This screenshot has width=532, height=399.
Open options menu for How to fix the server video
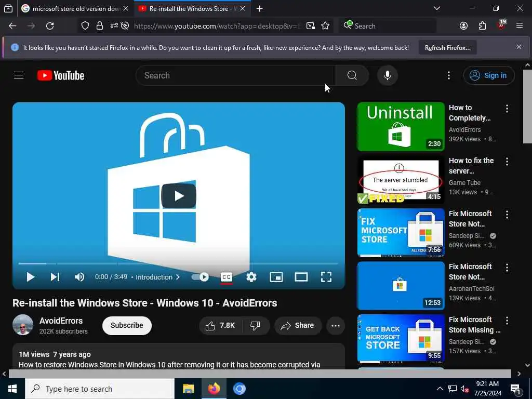(x=507, y=162)
